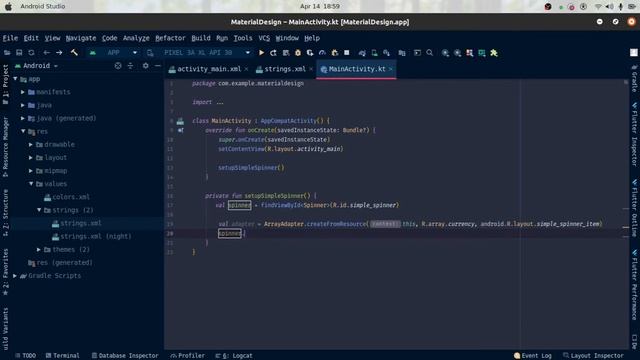This screenshot has height=360, width=640.
Task: Open the Event Log
Action: [x=533, y=356]
